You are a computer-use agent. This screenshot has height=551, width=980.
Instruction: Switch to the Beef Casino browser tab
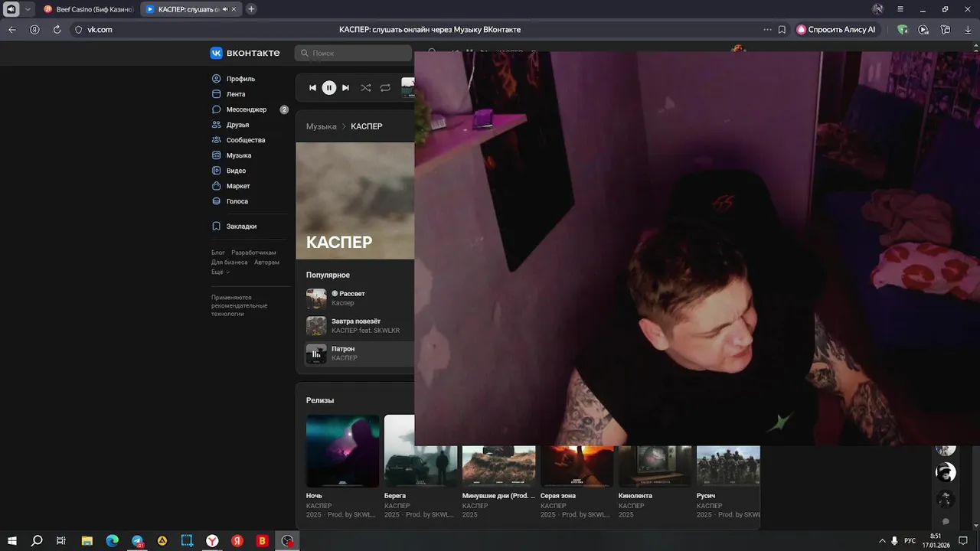click(x=87, y=9)
